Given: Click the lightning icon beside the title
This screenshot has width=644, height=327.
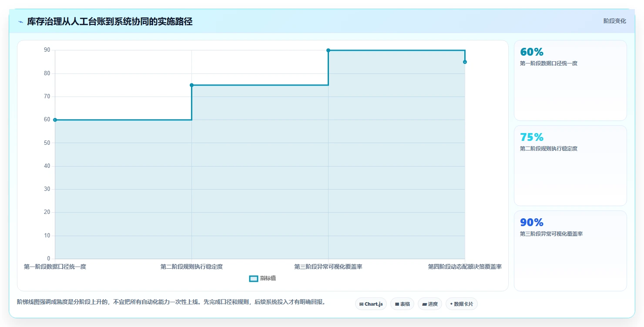Looking at the screenshot, I should tap(21, 22).
